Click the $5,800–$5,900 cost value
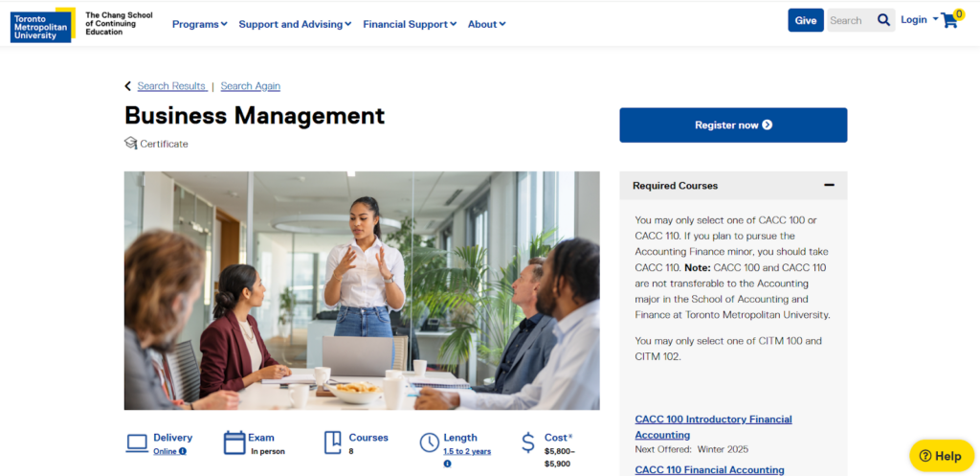 (x=559, y=457)
